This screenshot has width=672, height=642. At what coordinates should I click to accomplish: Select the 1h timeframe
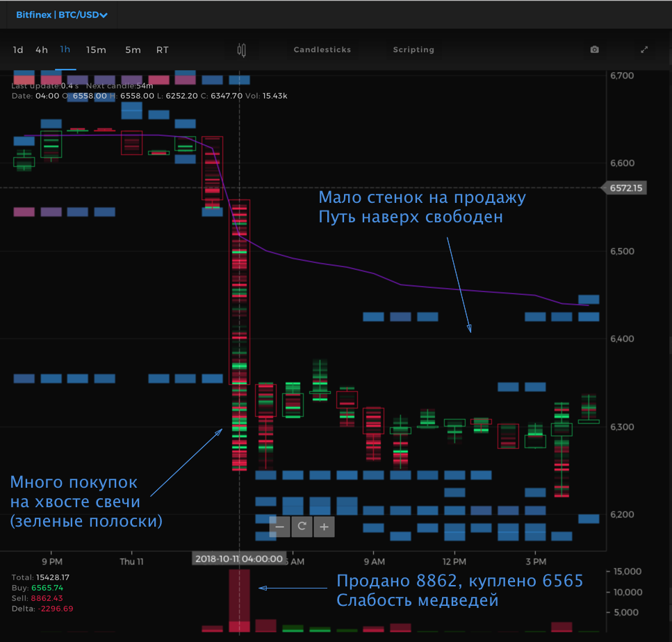click(x=65, y=50)
